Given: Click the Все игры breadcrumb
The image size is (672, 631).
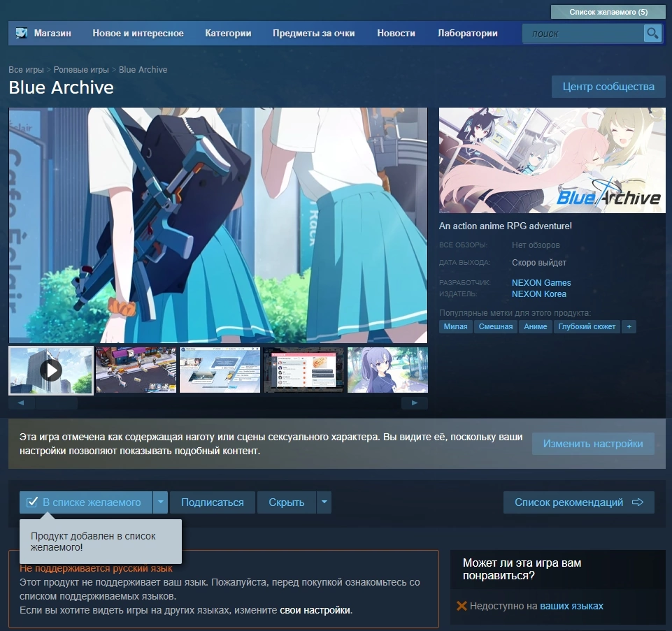Looking at the screenshot, I should coord(26,69).
